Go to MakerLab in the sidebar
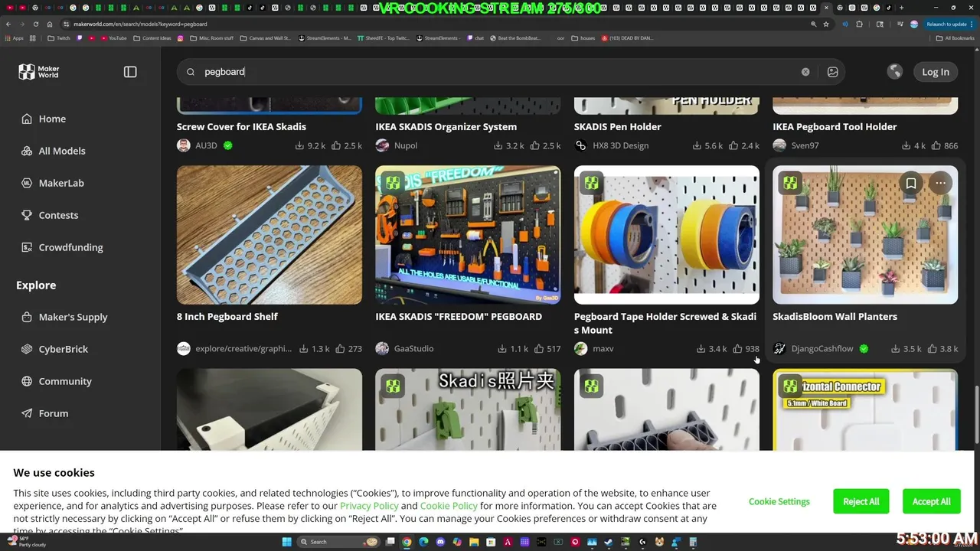Viewport: 980px width, 551px height. pos(61,183)
